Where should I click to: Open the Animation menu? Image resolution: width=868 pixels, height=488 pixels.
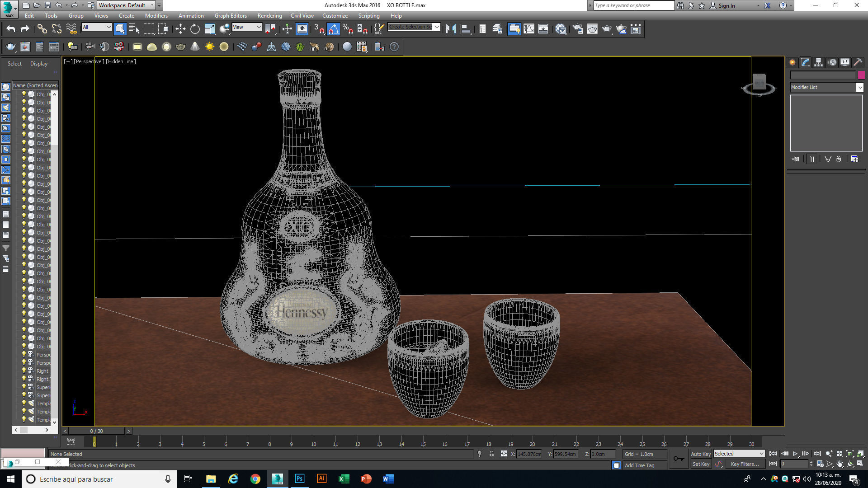pos(191,16)
